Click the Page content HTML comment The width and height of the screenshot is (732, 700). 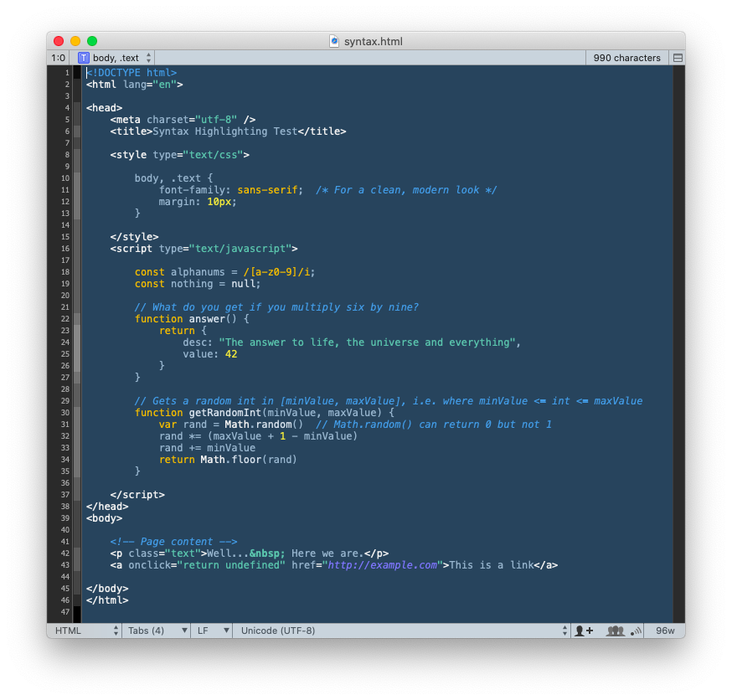tap(173, 542)
